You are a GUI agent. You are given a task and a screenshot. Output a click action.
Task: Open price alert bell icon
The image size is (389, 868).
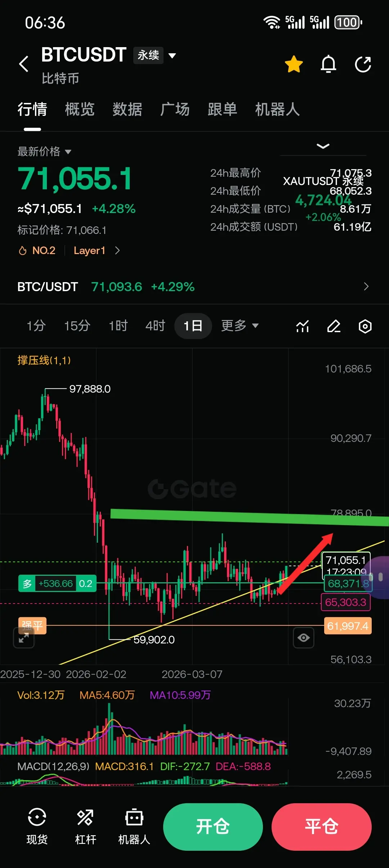coord(328,64)
